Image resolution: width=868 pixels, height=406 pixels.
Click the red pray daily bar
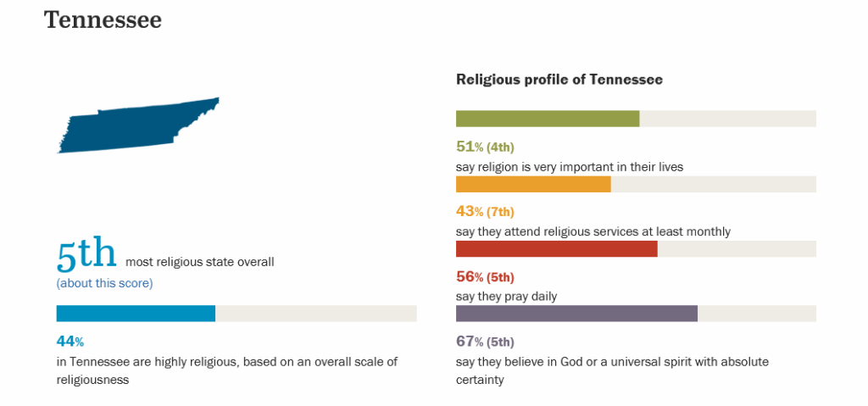click(x=556, y=249)
